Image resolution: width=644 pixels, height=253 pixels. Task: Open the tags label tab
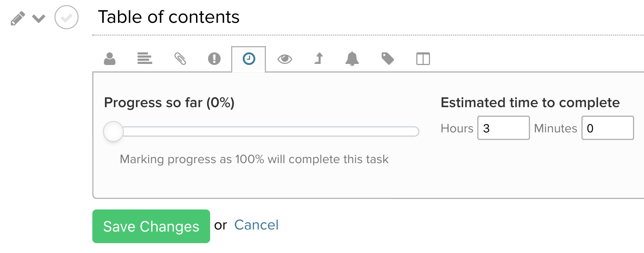388,59
